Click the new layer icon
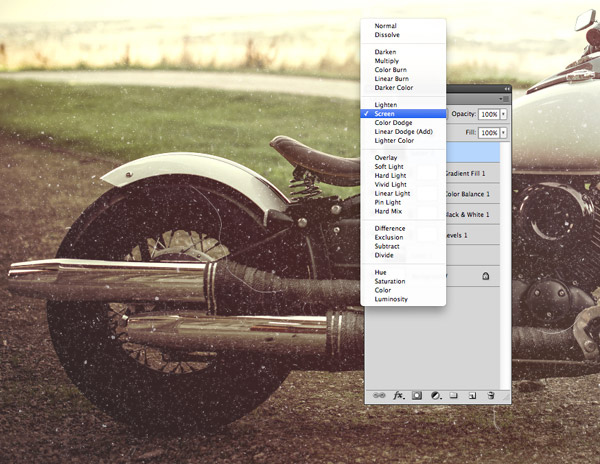The width and height of the screenshot is (600, 464). coord(471,396)
